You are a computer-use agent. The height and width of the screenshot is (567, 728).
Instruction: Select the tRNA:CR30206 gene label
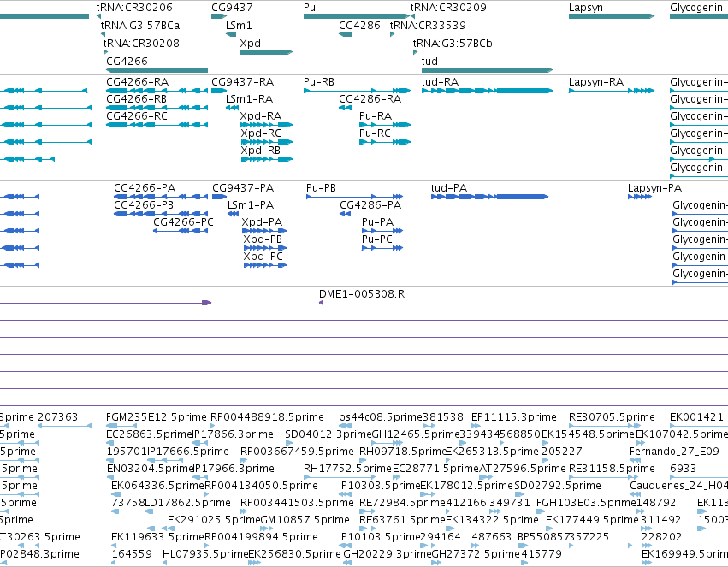click(134, 8)
